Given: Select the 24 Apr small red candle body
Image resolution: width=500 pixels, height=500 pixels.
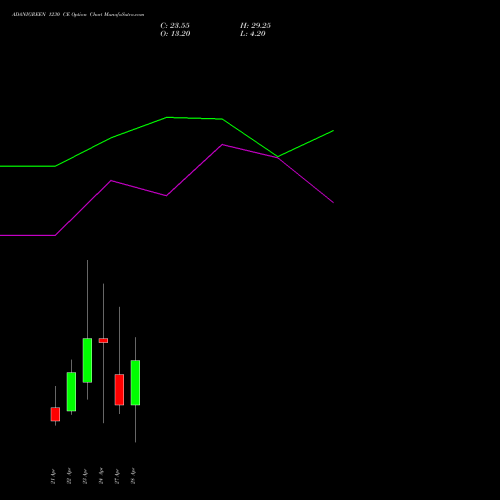Looking at the screenshot, I should tap(103, 340).
